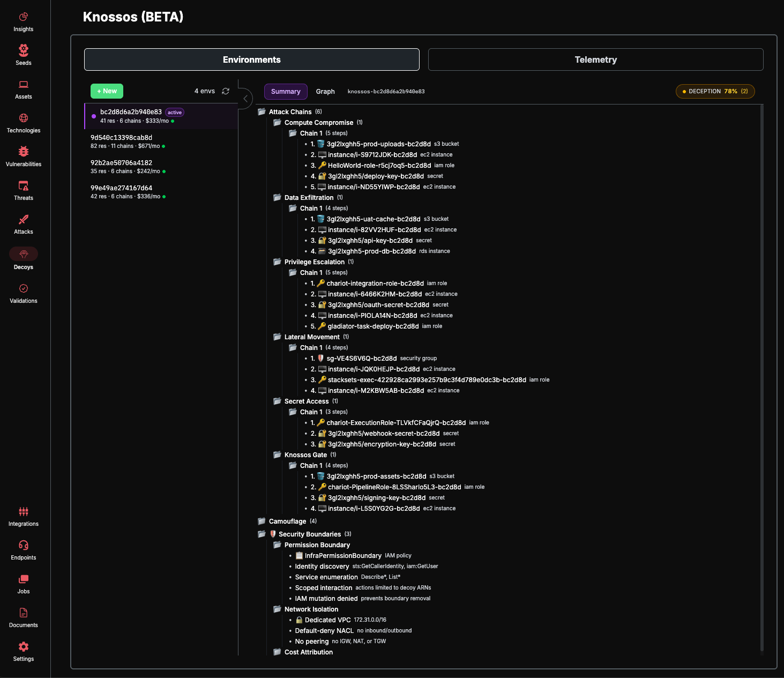
Task: Collapse the Lateral Movement folder
Action: tap(277, 337)
